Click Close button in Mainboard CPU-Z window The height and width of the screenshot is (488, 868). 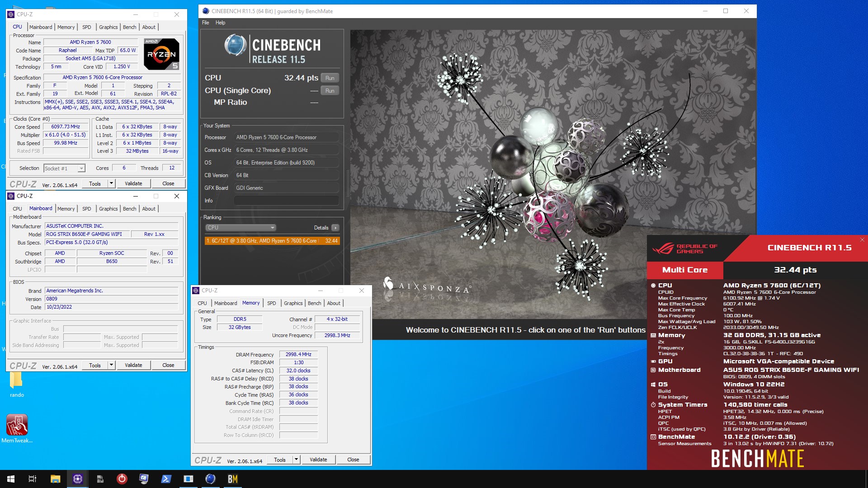pyautogui.click(x=168, y=365)
